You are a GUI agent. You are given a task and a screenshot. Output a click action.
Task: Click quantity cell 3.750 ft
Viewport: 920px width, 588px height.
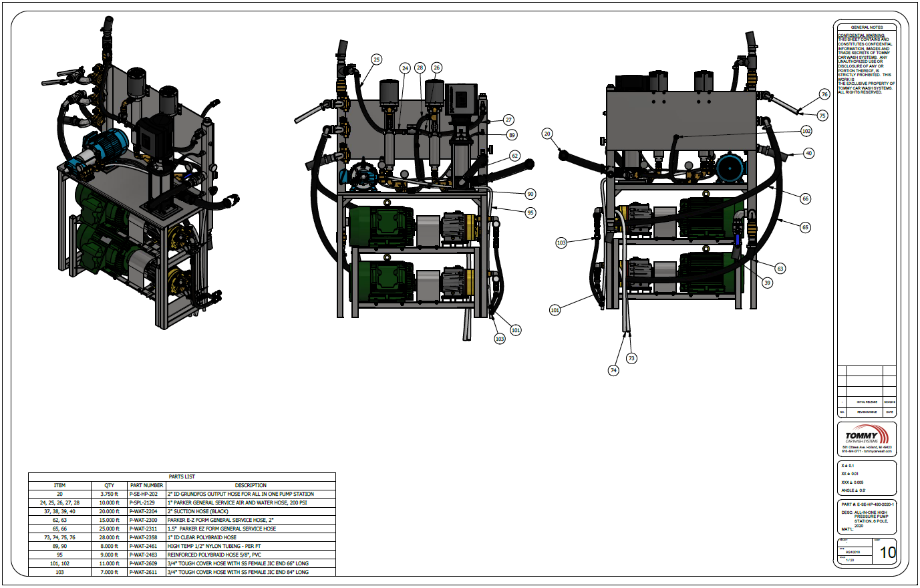[110, 494]
